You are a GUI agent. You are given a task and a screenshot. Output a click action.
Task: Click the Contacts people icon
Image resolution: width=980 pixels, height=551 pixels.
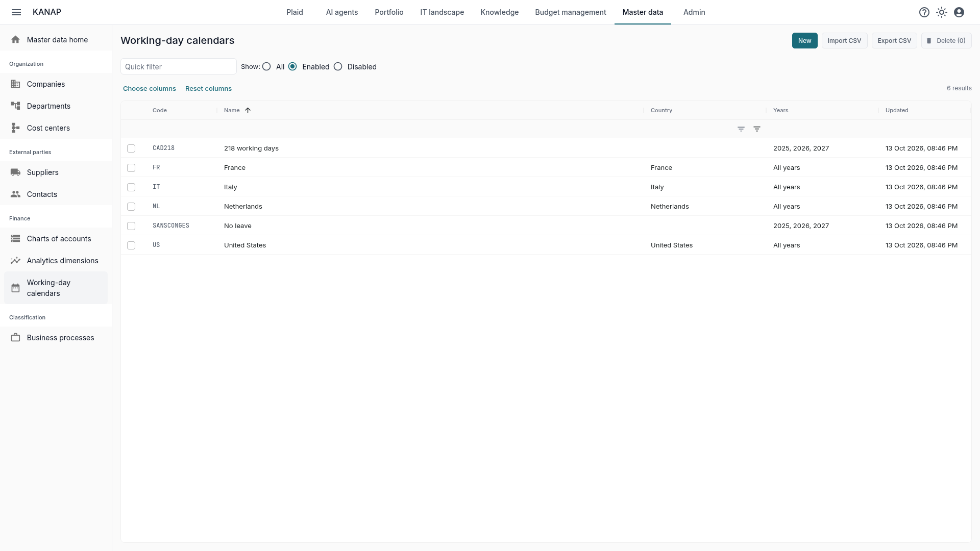(16, 194)
